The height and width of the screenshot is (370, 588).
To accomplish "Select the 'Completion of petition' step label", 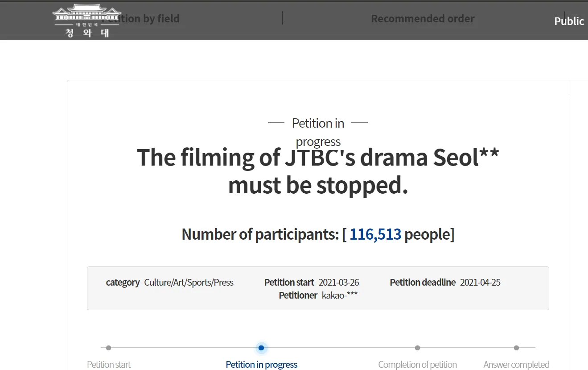I will (x=417, y=364).
